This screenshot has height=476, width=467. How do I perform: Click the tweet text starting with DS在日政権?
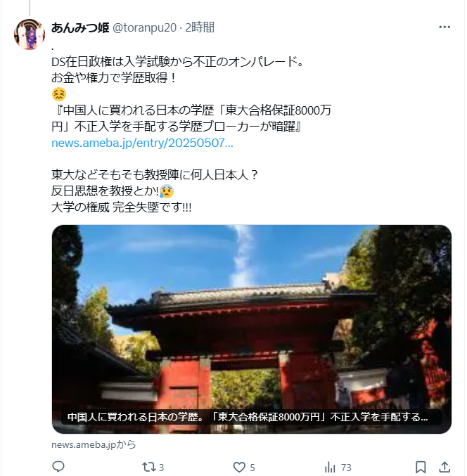pos(177,62)
